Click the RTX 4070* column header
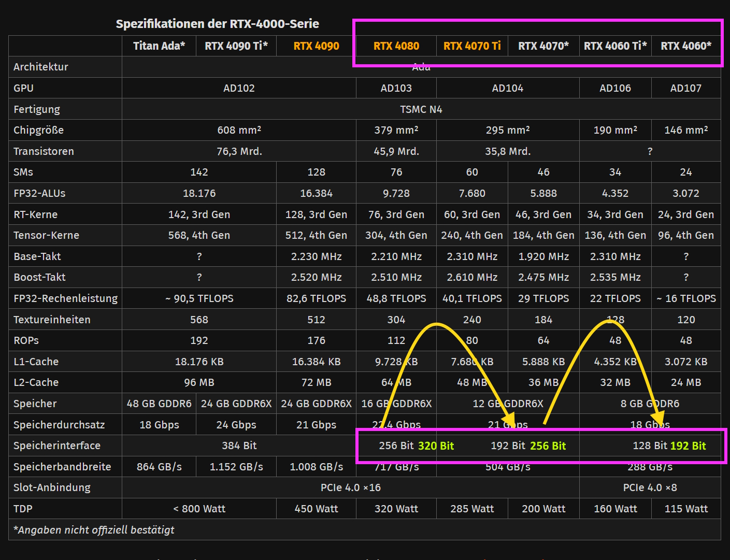Viewport: 730px width, 560px height. (x=543, y=46)
